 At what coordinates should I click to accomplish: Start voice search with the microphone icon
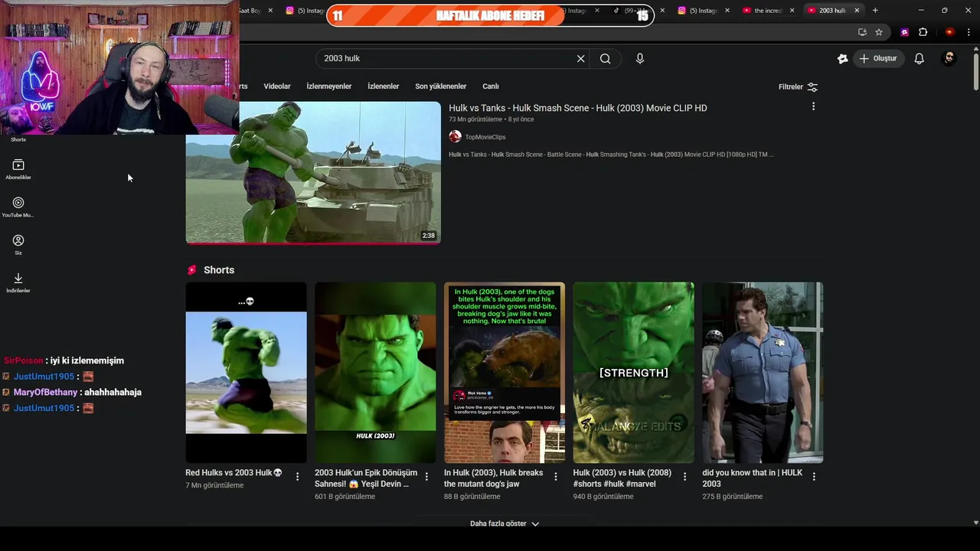640,59
